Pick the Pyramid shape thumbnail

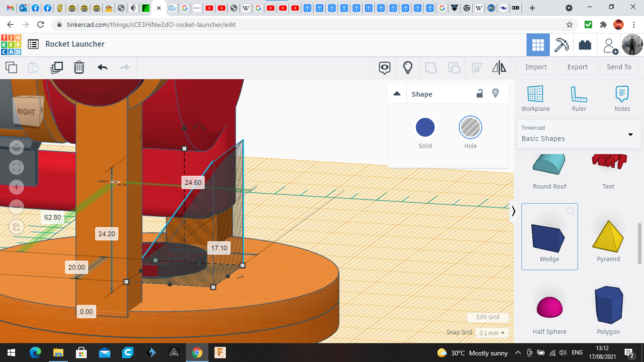click(x=608, y=237)
